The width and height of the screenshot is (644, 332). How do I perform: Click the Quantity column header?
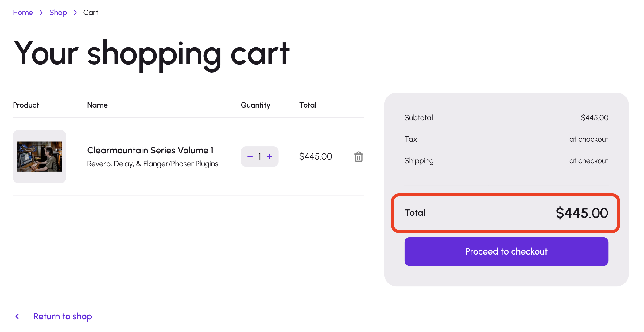point(255,105)
